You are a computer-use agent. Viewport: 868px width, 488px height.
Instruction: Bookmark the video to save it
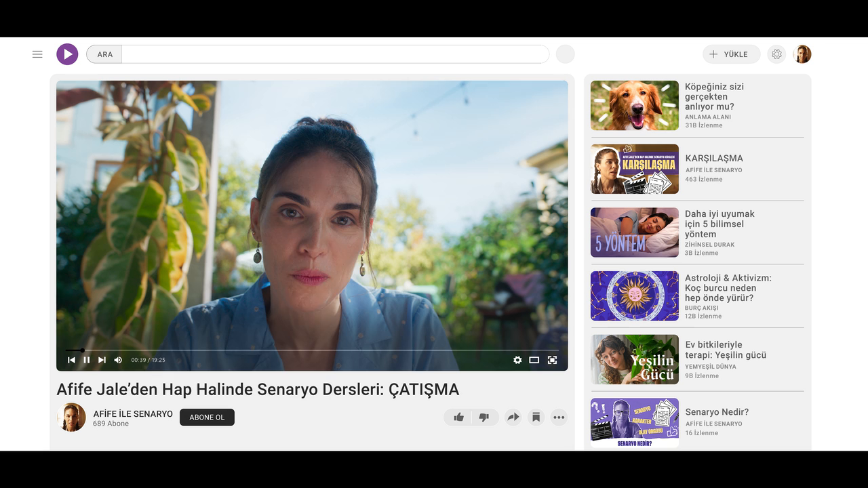pos(536,418)
